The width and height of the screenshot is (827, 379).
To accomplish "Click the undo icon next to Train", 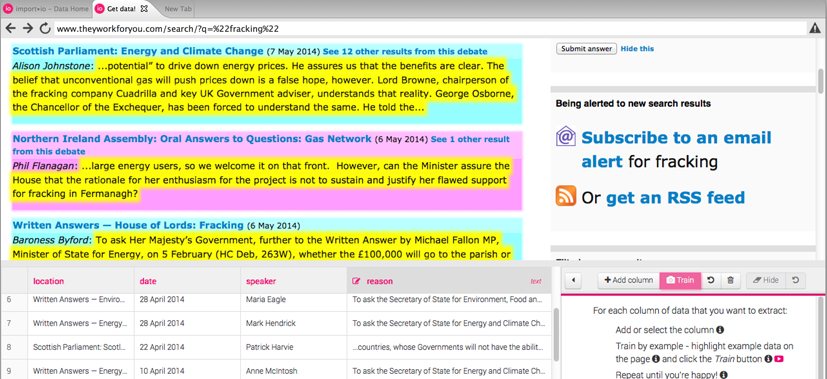I will point(710,280).
